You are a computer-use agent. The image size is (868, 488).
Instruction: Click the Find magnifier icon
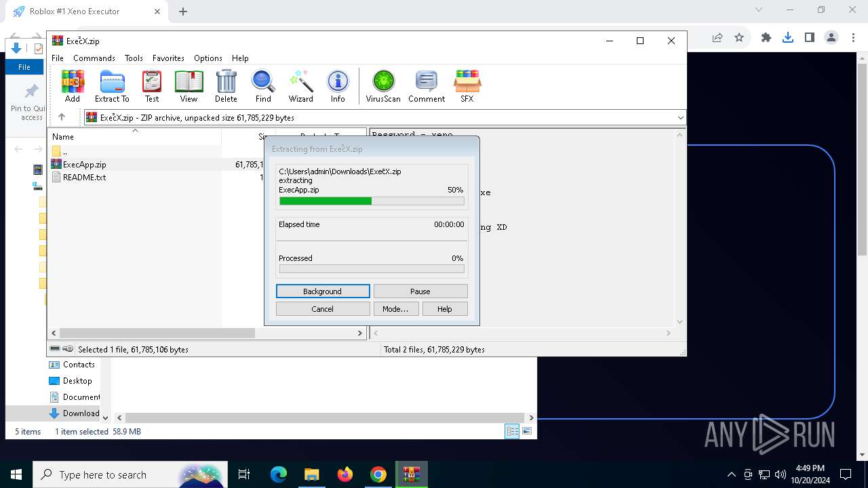click(263, 86)
